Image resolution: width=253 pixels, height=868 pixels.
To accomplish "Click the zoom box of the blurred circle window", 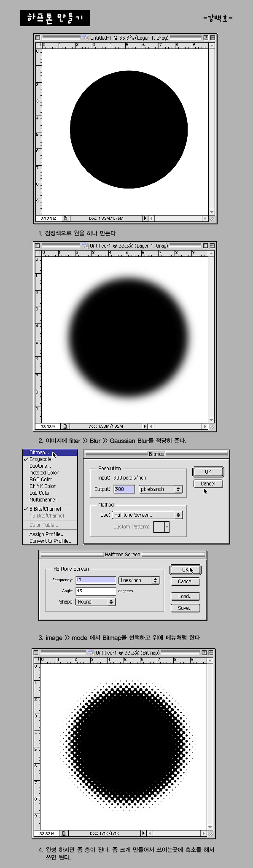I will [205, 245].
